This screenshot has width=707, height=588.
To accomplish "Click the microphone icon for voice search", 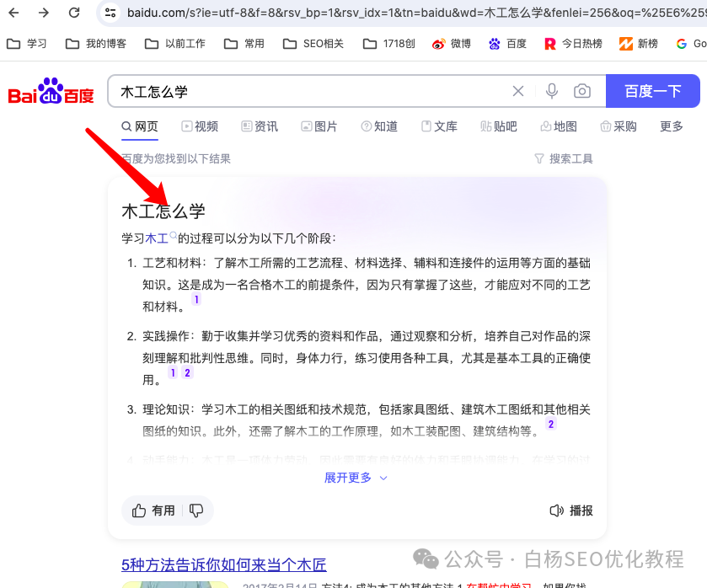I will point(552,91).
